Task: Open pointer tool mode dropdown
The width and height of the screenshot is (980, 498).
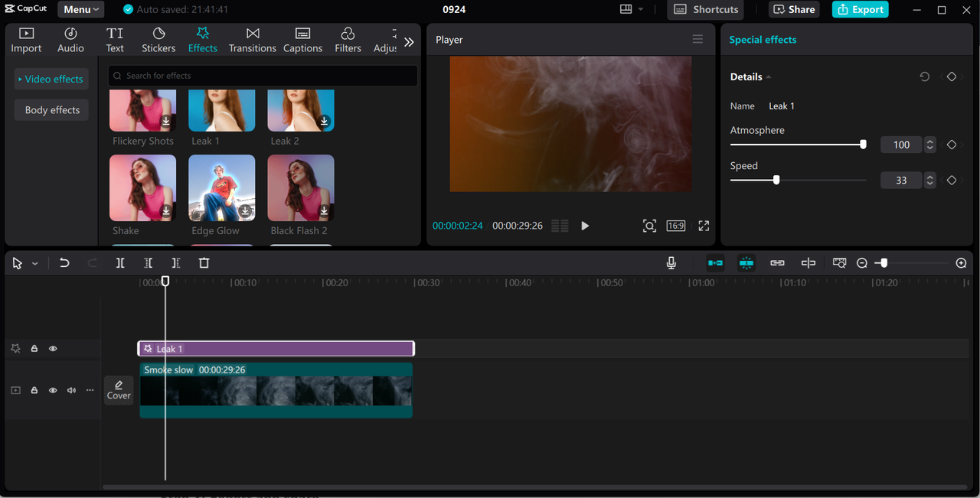Action: 34,263
